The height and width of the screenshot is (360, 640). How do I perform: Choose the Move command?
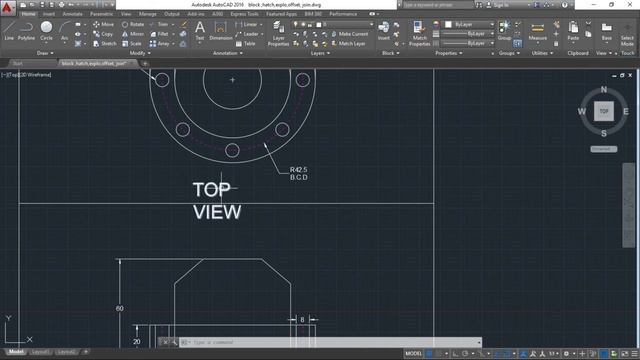(103, 24)
